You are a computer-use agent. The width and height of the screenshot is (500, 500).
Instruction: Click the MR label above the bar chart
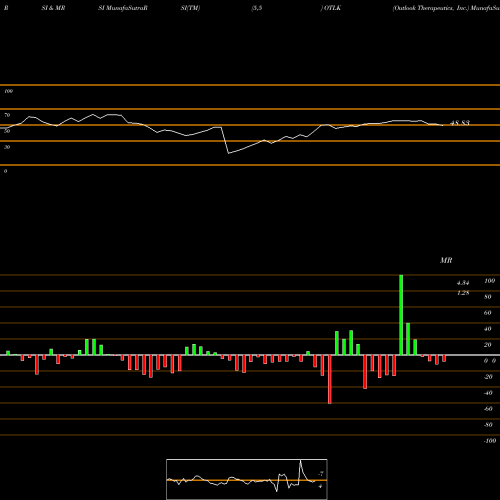446,260
